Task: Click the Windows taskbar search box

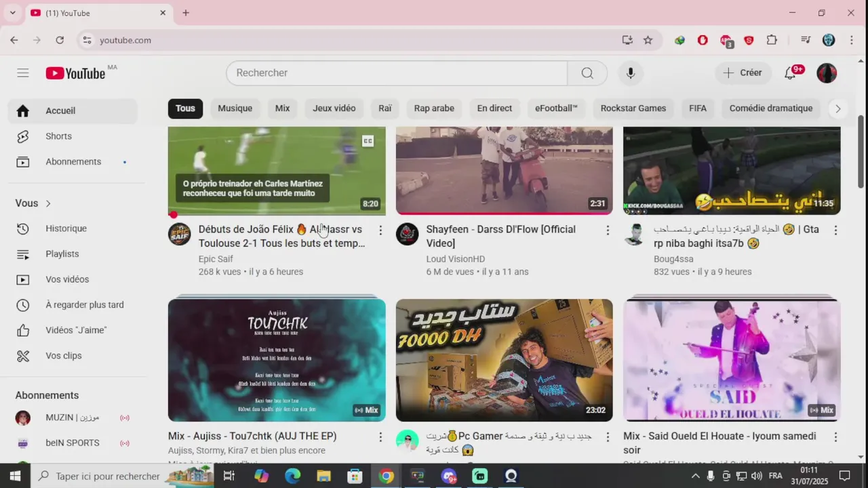Action: (122, 476)
